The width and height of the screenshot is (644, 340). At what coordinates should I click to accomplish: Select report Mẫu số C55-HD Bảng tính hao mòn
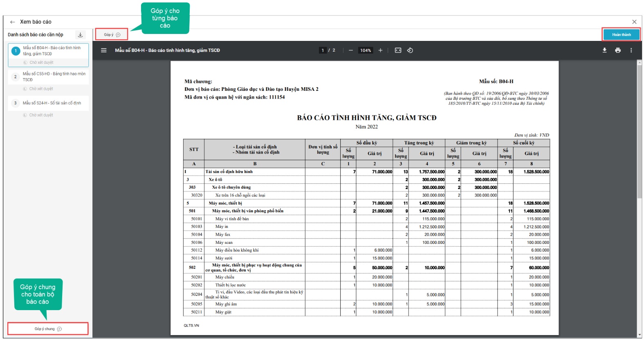point(54,77)
